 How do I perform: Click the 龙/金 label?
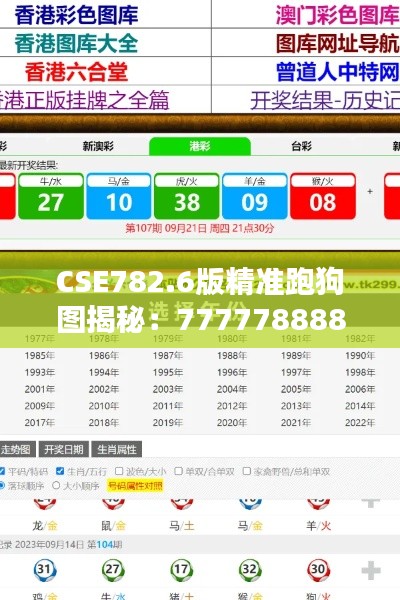[x=45, y=526]
